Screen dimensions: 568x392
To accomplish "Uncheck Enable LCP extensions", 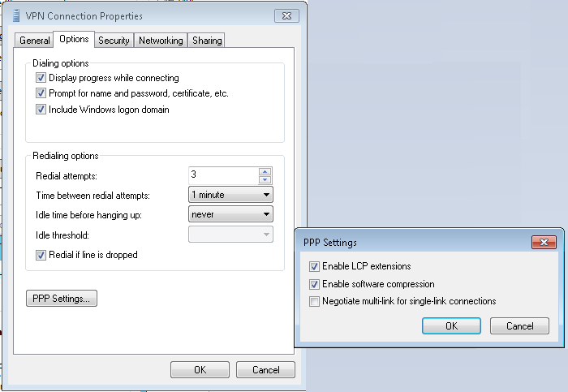I will pyautogui.click(x=314, y=266).
